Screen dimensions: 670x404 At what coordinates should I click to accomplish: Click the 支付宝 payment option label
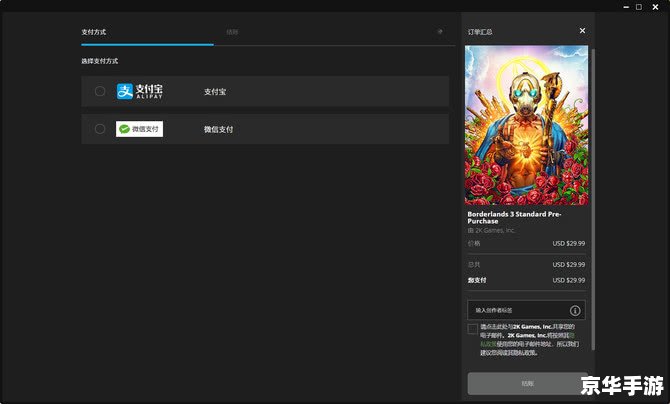coord(215,91)
